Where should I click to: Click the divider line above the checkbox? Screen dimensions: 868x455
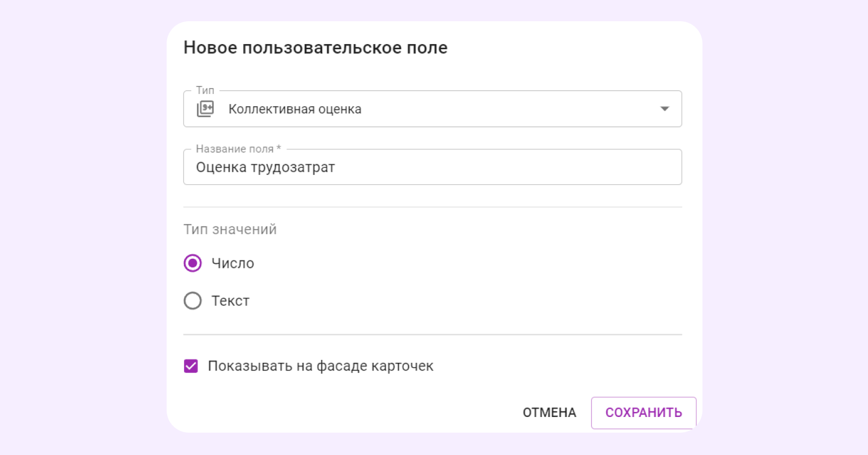432,334
